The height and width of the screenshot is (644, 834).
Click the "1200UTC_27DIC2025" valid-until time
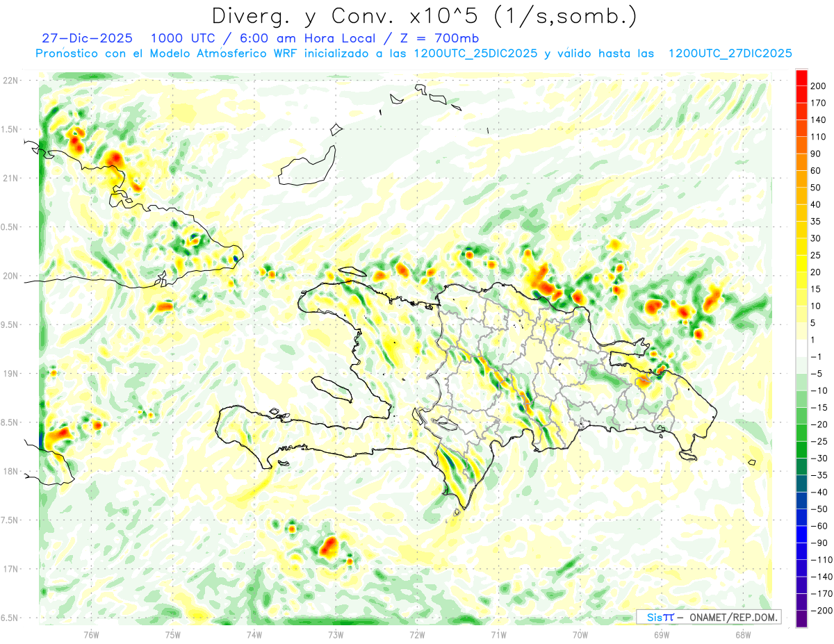tap(730, 53)
